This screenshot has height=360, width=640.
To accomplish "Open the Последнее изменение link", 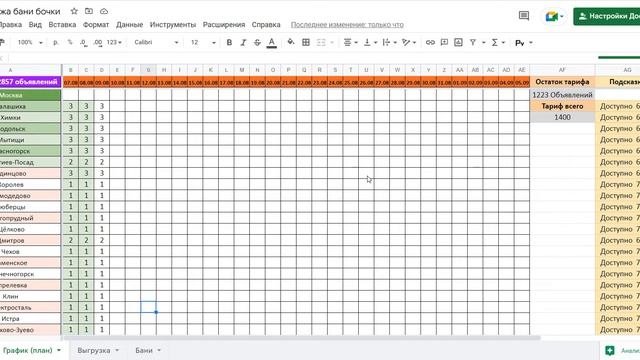I will point(347,25).
